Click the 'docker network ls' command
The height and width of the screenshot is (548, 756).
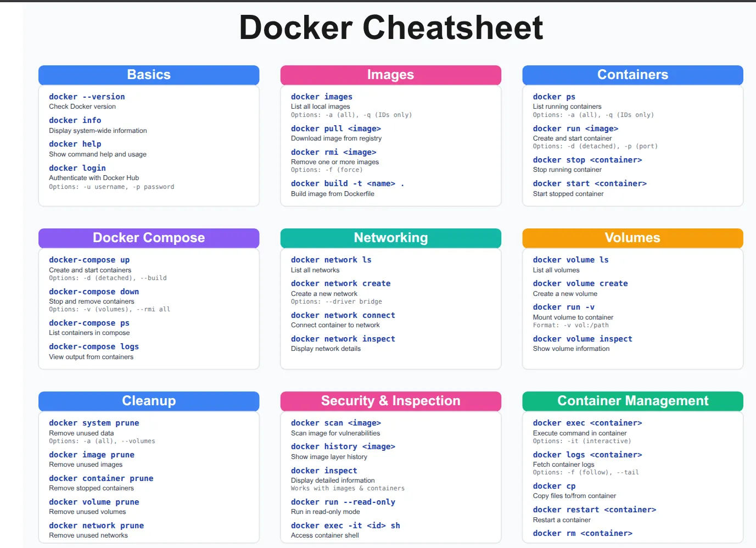[x=331, y=260]
